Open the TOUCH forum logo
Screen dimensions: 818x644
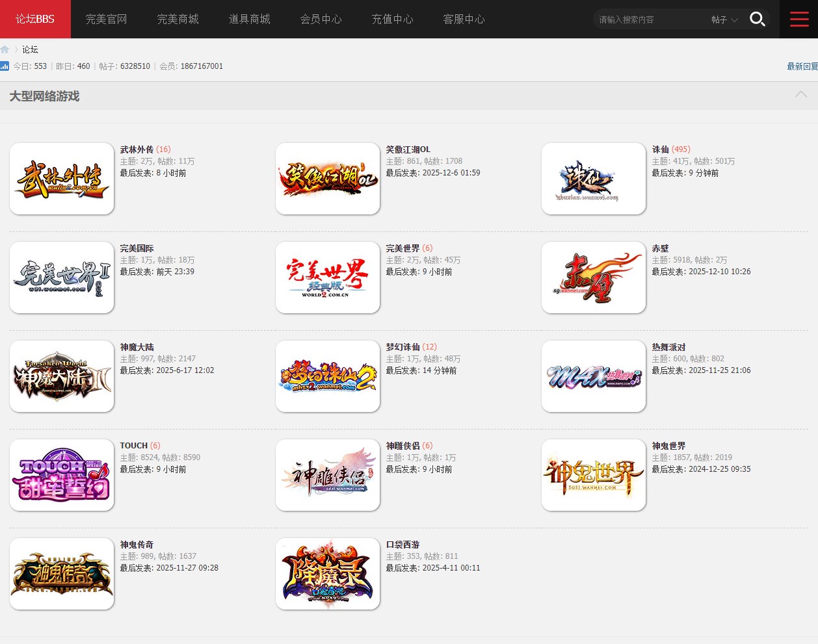tap(62, 475)
